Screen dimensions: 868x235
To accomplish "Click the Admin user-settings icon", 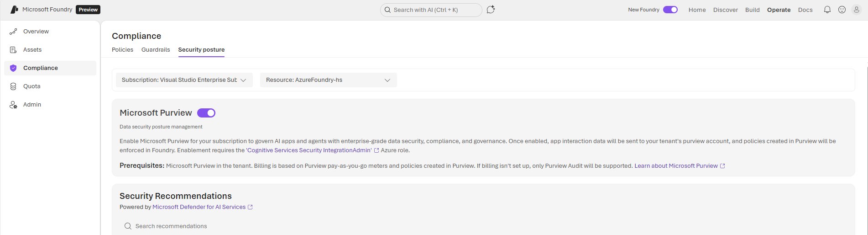I will click(13, 105).
